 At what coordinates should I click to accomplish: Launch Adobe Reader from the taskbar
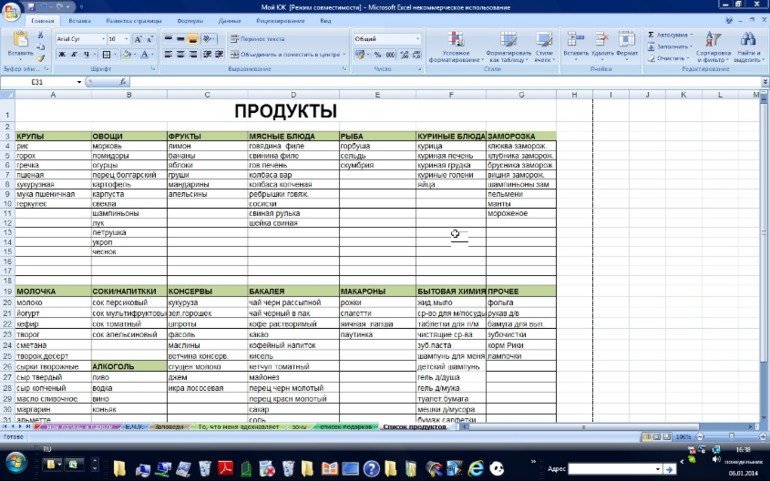coord(225,468)
